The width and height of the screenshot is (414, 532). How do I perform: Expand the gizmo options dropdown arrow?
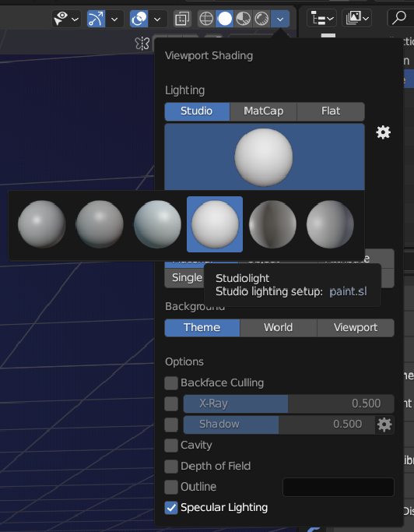pyautogui.click(x=114, y=19)
